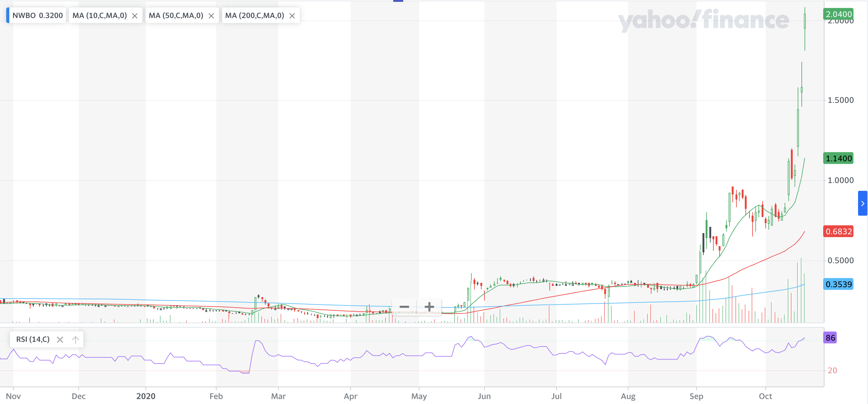Screen dimensions: 868x404
Task: Remove the MA (200,C,MA,0) indicator
Action: pos(292,16)
